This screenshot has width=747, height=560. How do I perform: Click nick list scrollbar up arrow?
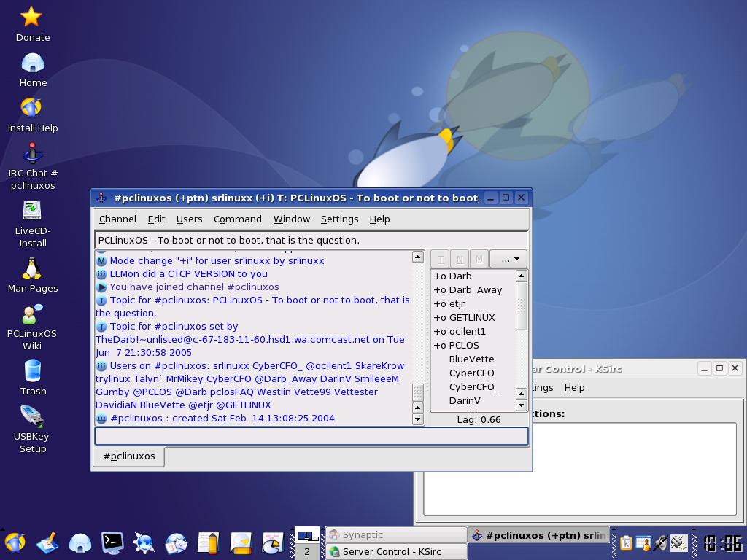(521, 276)
